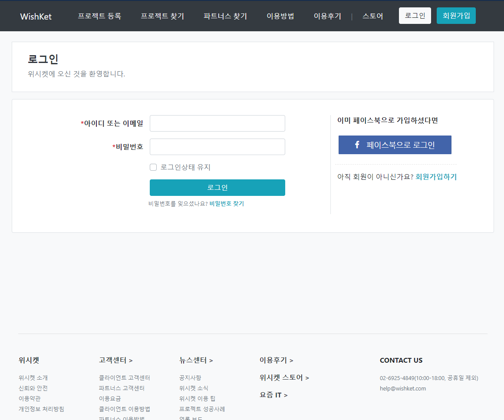Open 비밀번호 찾기 link
The image size is (504, 420).
[227, 204]
